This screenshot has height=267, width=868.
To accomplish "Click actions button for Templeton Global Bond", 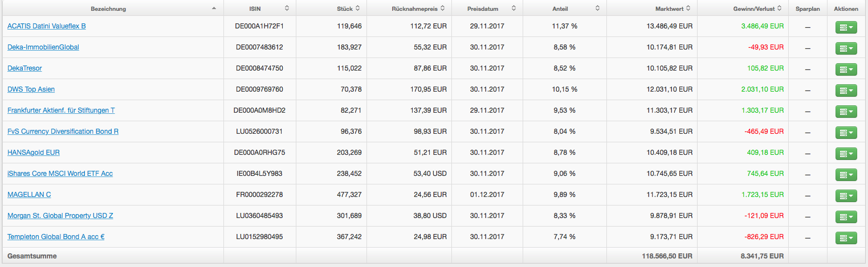I will (846, 237).
